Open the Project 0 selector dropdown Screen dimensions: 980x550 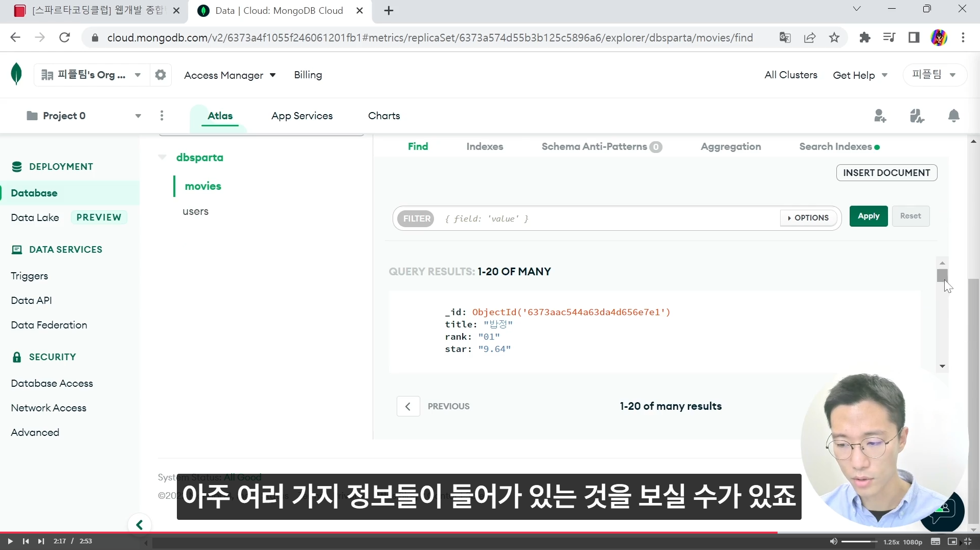point(83,116)
